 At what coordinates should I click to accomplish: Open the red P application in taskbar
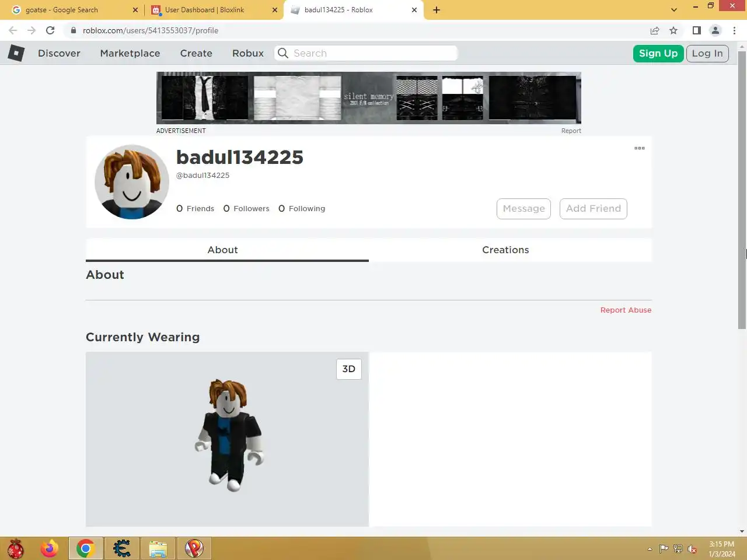(194, 548)
